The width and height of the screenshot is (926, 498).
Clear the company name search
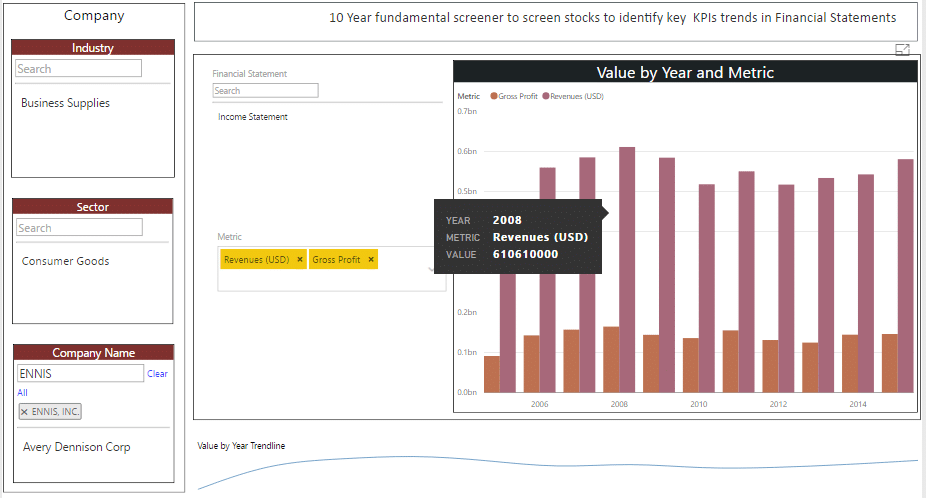[x=157, y=373]
